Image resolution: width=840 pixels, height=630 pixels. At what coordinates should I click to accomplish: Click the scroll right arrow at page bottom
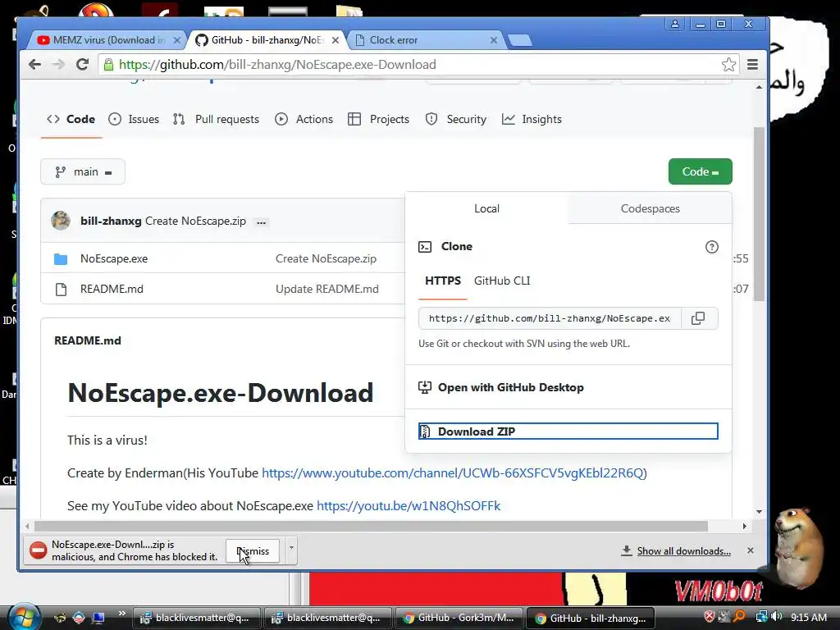[x=744, y=526]
